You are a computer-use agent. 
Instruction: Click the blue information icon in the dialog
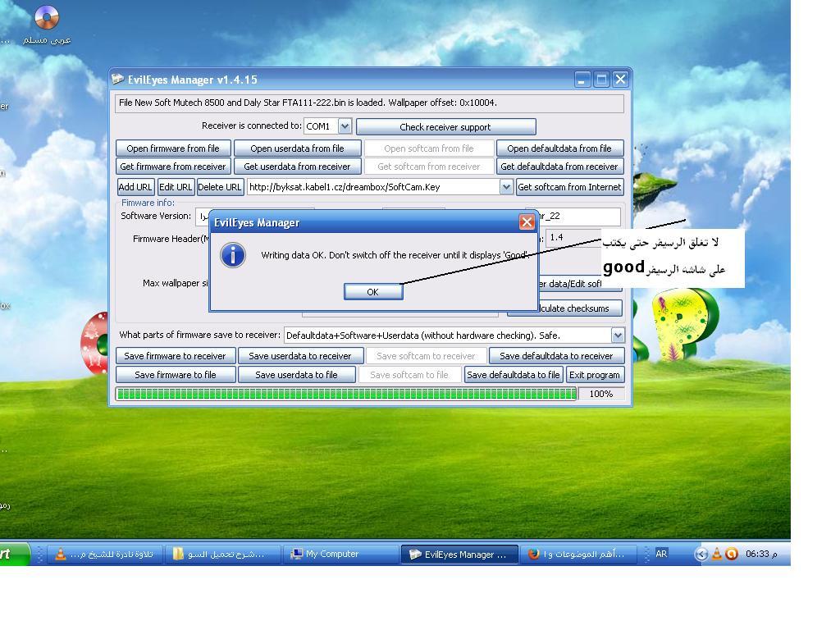(233, 255)
